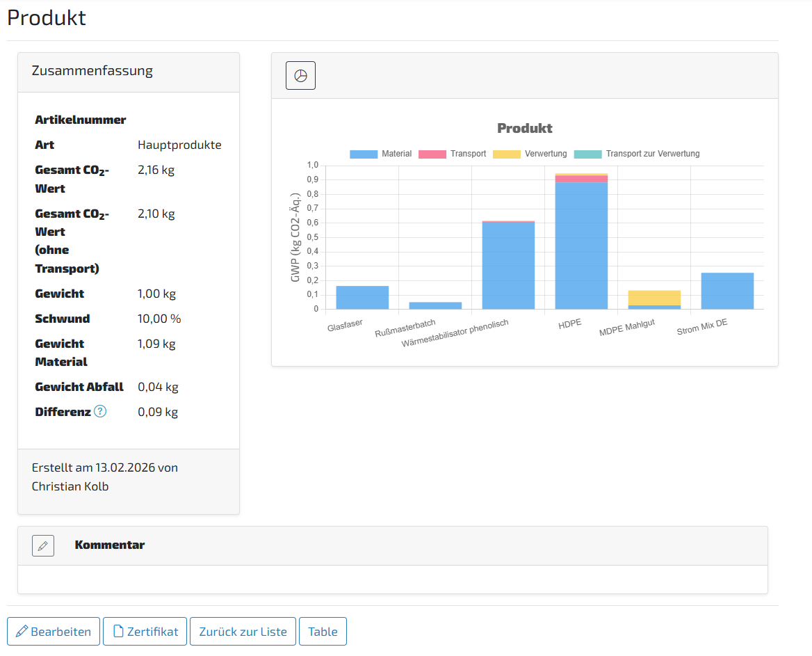The image size is (812, 656).
Task: Click the empty Kommentar text area
Action: (392, 579)
